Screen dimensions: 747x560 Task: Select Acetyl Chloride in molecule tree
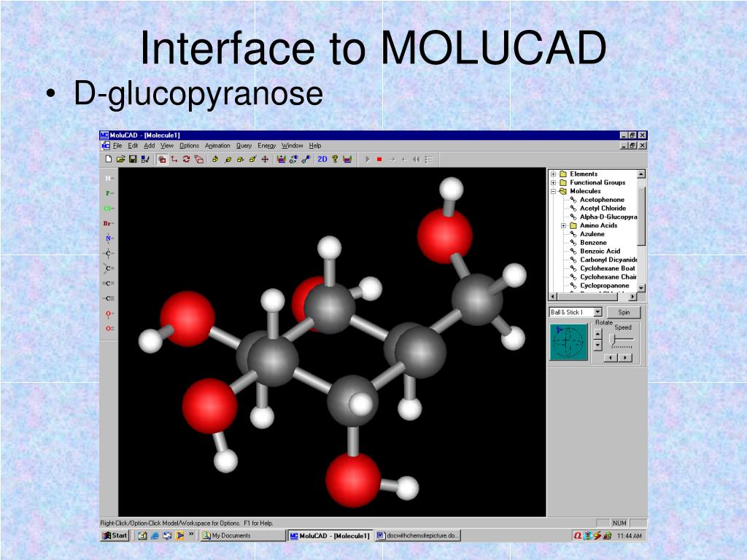point(603,208)
